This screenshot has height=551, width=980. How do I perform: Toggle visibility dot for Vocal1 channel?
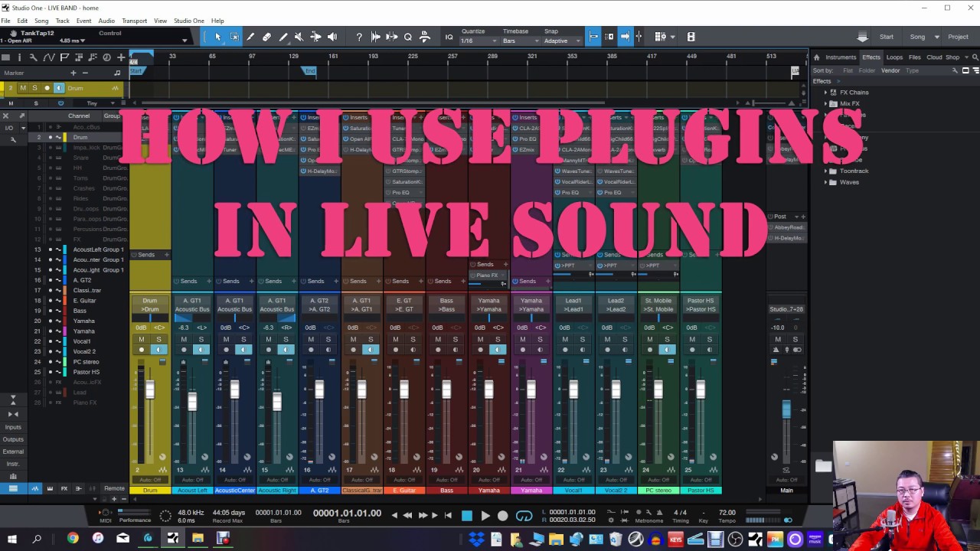[50, 341]
